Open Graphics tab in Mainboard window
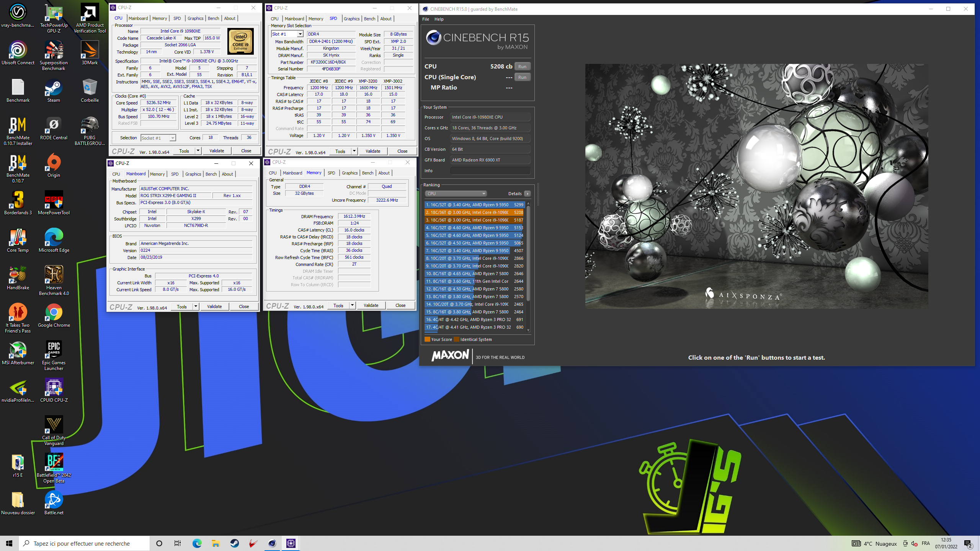Viewport: 980px width, 551px height. [x=193, y=174]
